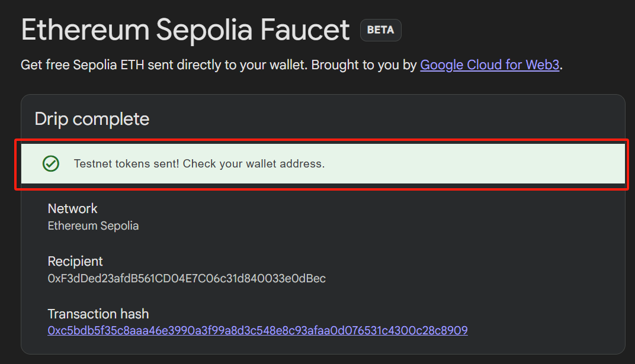Click the word complete in Drip complete
Image resolution: width=635 pixels, height=364 pixels.
pos(111,120)
